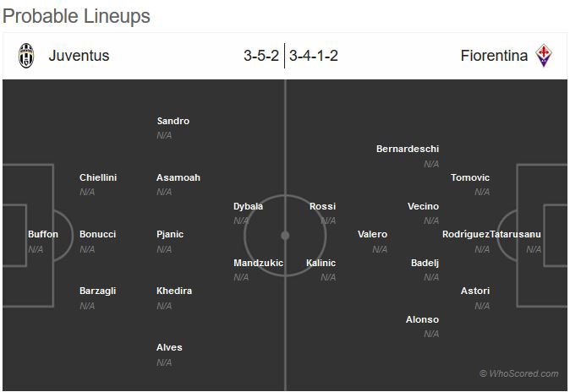This screenshot has height=392, width=570.
Task: Click the Juventus 3-5-2 formation text
Action: [261, 57]
